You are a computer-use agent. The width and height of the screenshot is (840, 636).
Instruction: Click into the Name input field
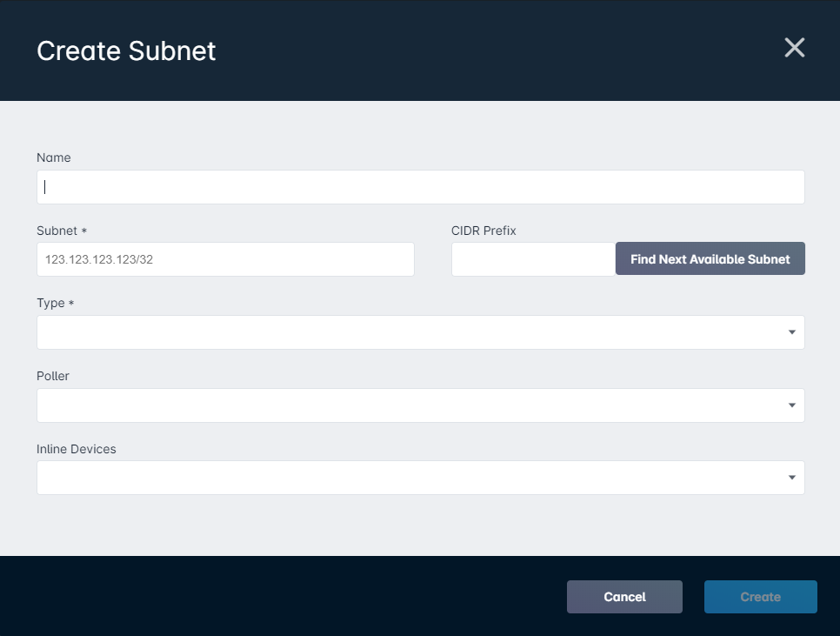point(421,187)
